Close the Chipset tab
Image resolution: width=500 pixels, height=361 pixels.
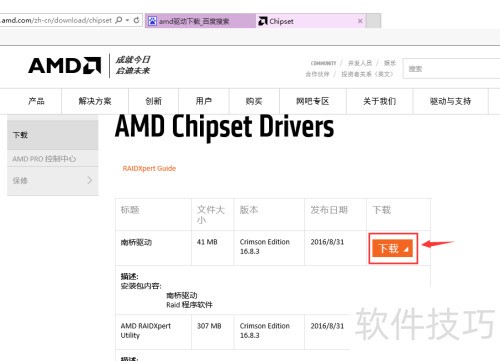point(360,21)
